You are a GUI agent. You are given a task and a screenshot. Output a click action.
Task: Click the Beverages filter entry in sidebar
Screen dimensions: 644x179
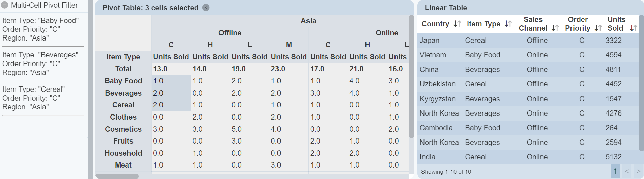pyautogui.click(x=40, y=63)
